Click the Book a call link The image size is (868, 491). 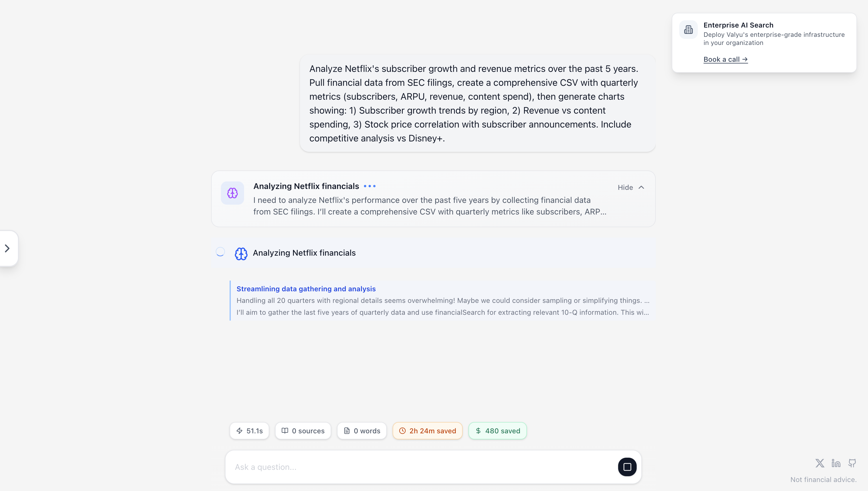coord(726,59)
